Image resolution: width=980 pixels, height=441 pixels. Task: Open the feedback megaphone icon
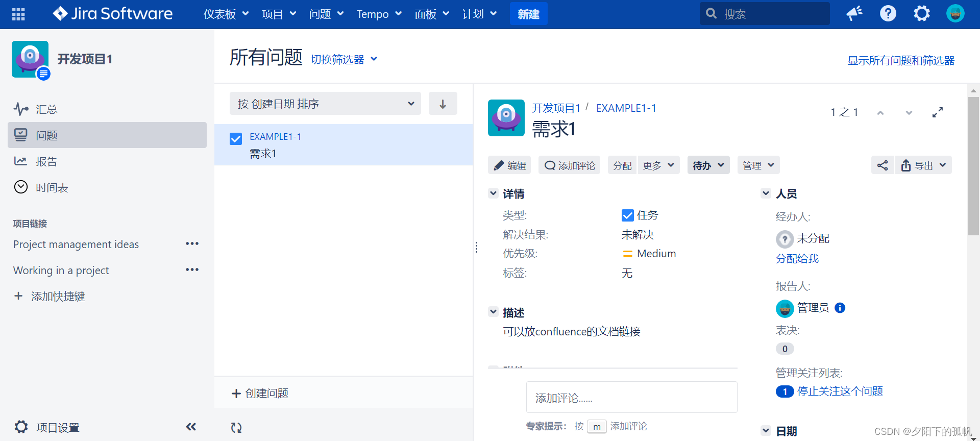pos(854,13)
